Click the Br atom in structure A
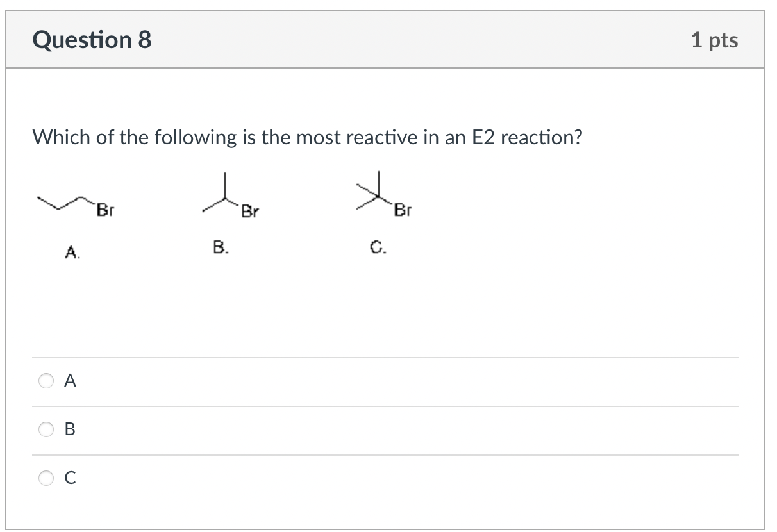Viewport: 777px width, 532px height. coord(106,209)
